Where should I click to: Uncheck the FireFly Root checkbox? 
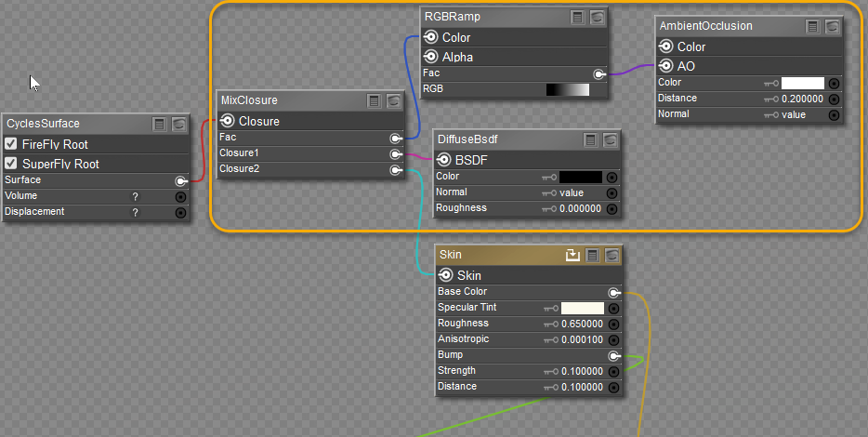click(x=10, y=144)
